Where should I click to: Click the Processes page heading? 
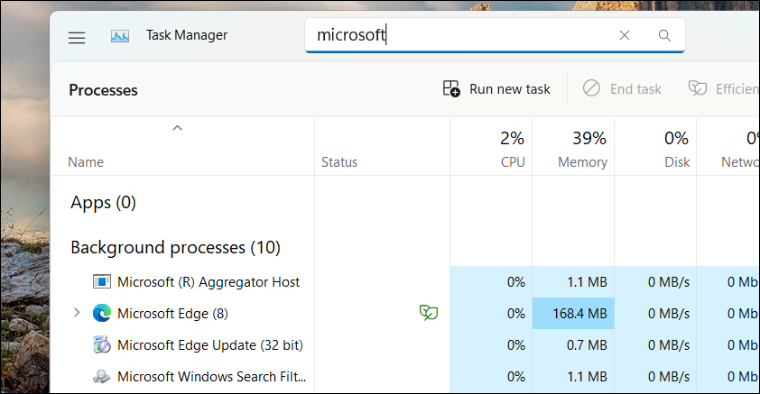coord(103,90)
